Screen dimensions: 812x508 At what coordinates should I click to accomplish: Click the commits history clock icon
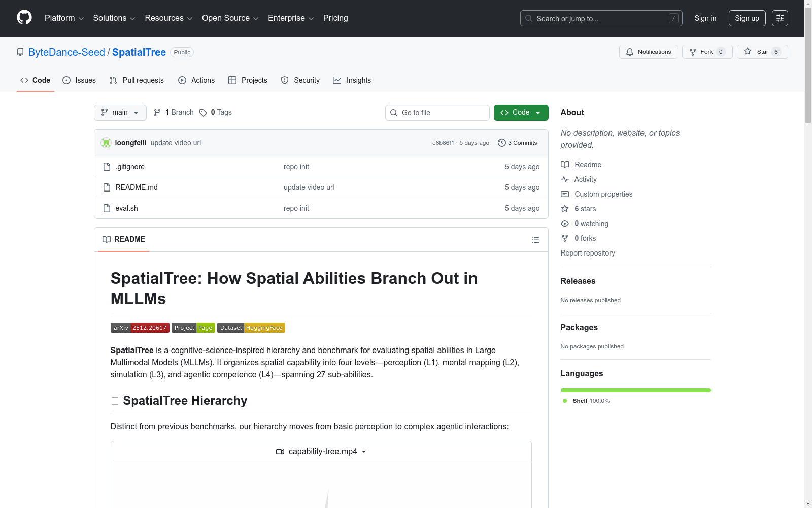point(502,143)
